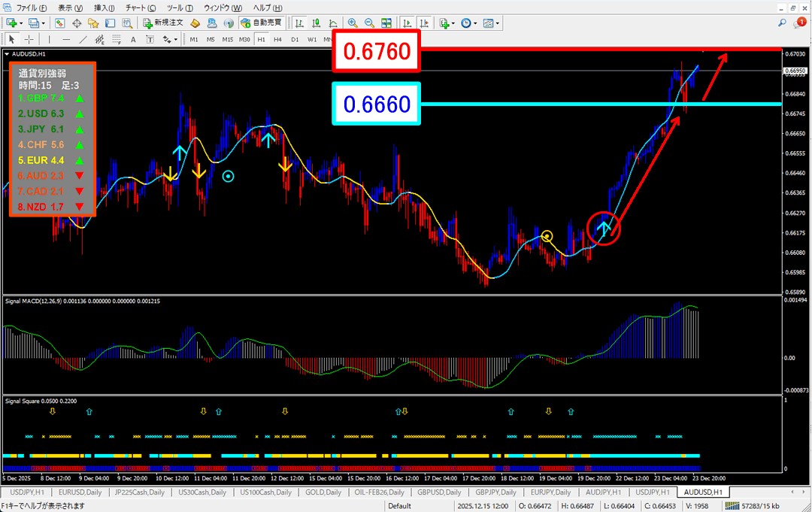Open the チャート menu
The width and height of the screenshot is (812, 512).
coord(141,8)
